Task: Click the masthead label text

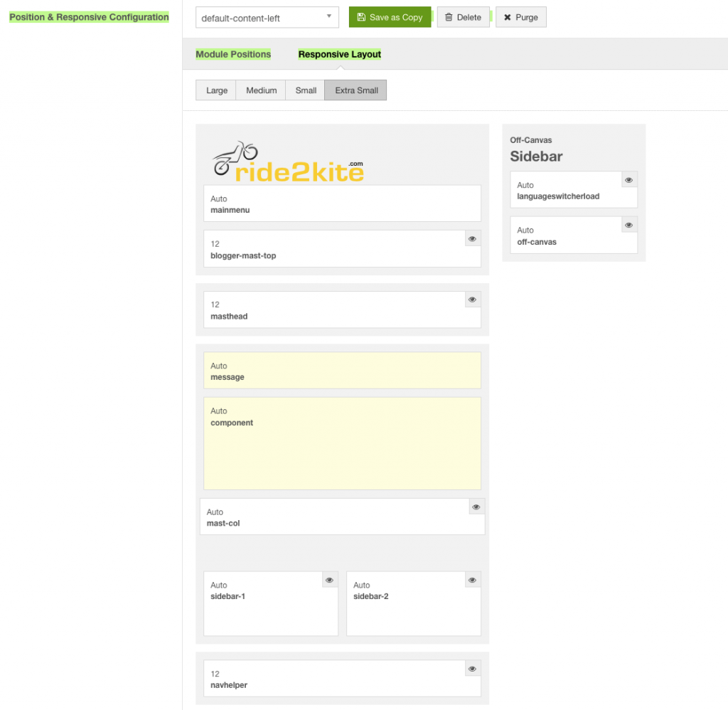Action: [x=229, y=317]
